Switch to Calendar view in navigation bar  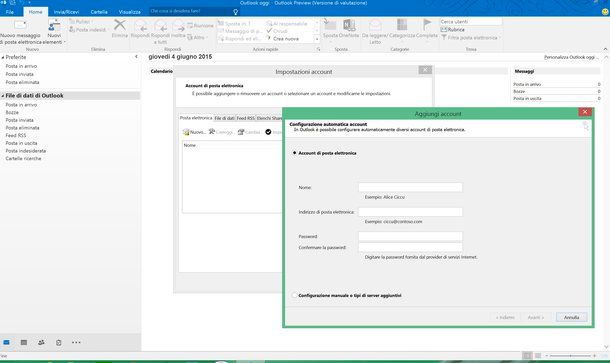pyautogui.click(x=24, y=342)
